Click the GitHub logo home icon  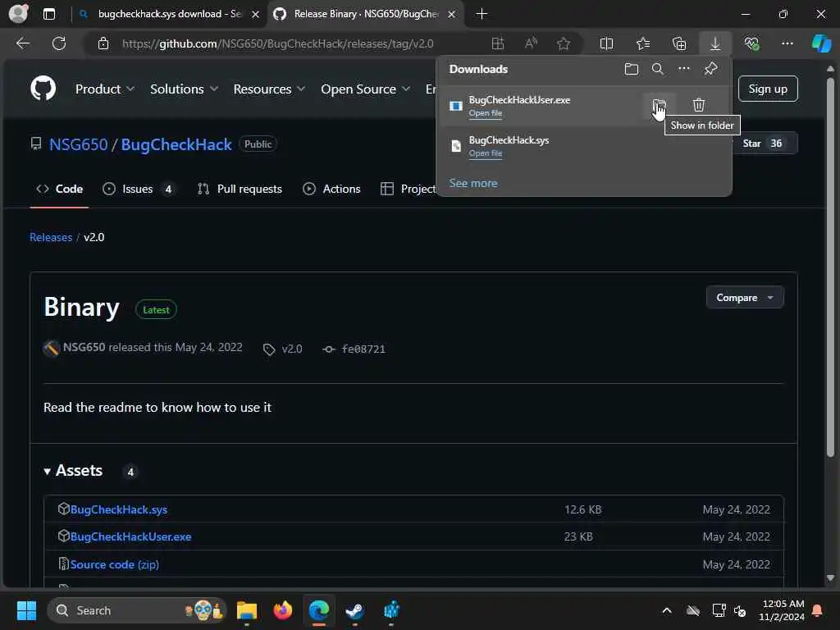tap(43, 89)
